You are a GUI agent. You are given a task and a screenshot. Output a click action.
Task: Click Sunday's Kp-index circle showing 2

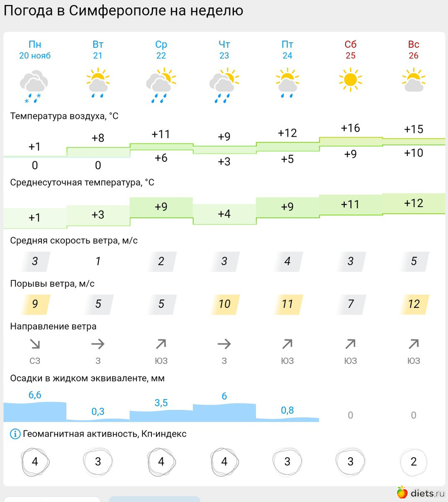413,461
